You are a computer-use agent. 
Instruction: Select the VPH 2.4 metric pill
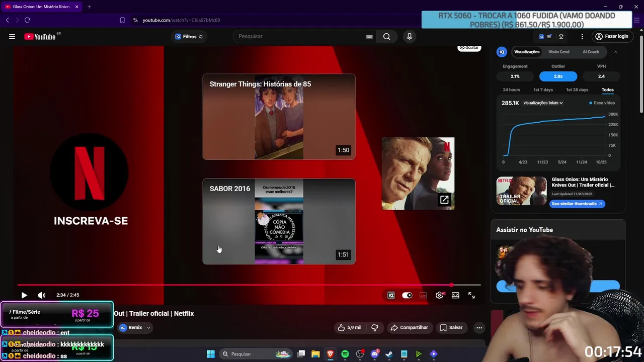click(601, 76)
